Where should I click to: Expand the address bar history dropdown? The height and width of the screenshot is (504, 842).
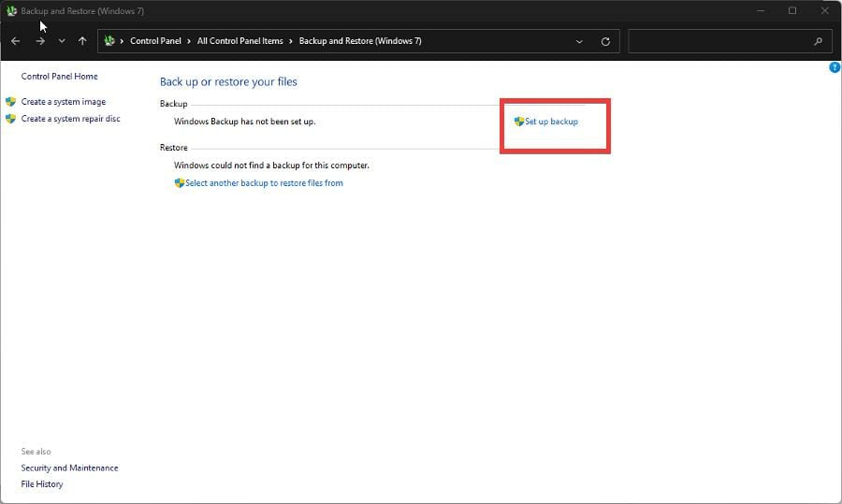coord(579,41)
